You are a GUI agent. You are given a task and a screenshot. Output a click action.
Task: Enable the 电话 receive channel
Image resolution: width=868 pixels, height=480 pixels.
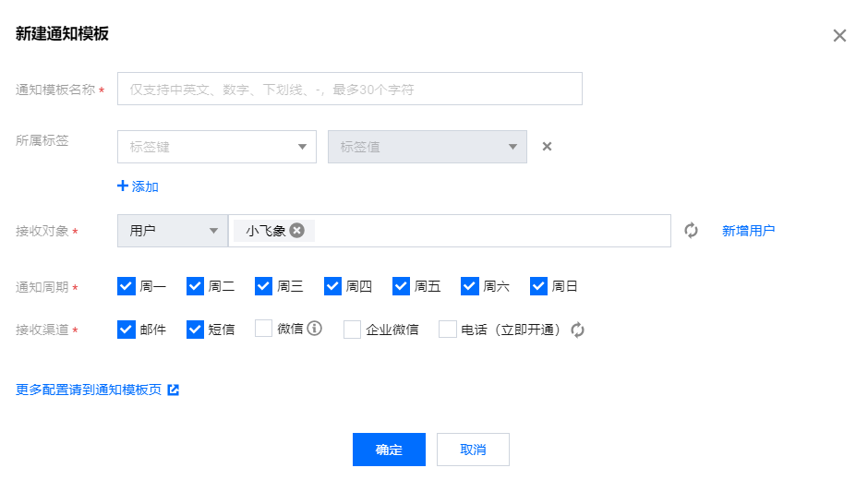tap(447, 330)
